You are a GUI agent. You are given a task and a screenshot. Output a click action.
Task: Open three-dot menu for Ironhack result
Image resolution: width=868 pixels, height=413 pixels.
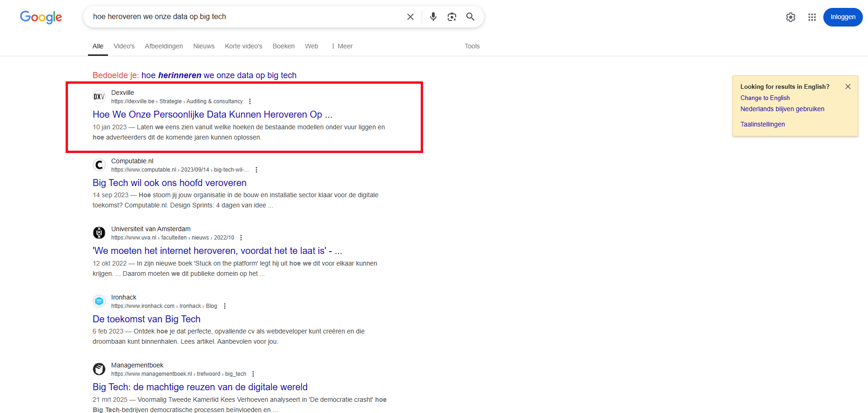pyautogui.click(x=225, y=306)
